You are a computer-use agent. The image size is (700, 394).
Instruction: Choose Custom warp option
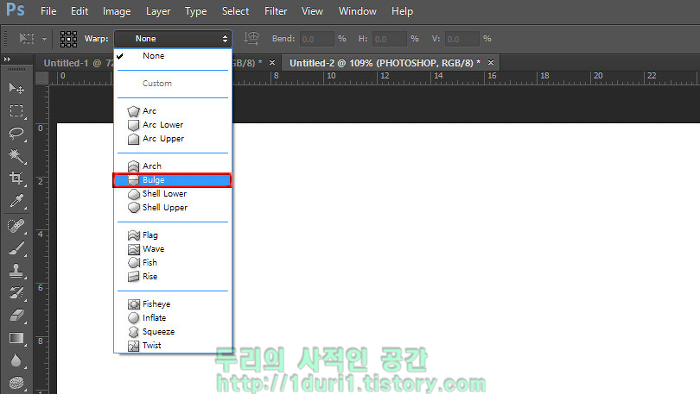[173, 83]
